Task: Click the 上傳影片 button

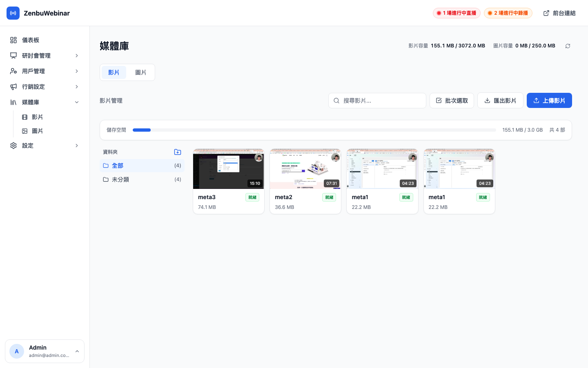Action: click(x=549, y=101)
